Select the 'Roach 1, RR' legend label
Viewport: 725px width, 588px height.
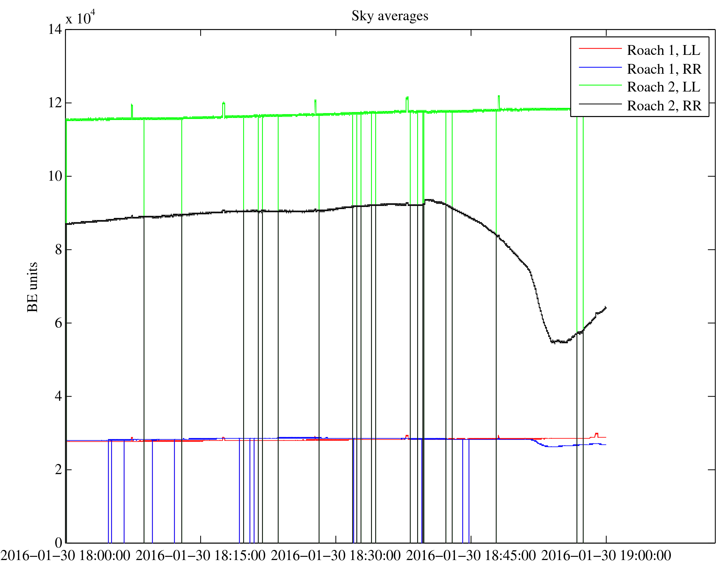(x=664, y=69)
